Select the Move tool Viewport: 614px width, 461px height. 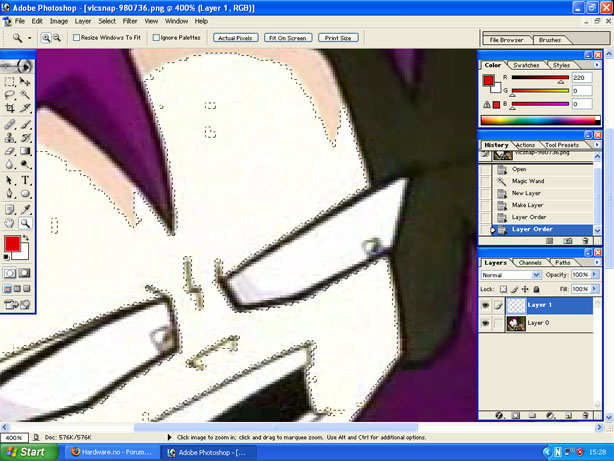click(25, 81)
